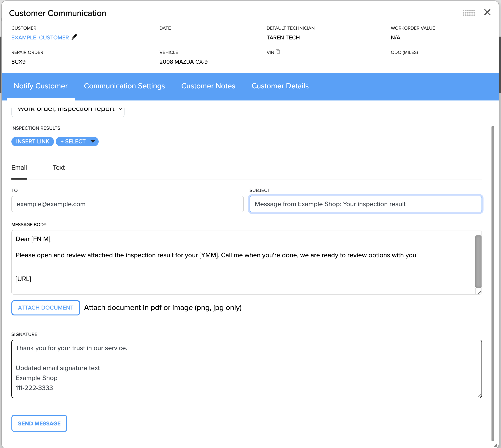This screenshot has width=501, height=448.
Task: Click the dialog corner resize grip
Action: tap(496, 445)
